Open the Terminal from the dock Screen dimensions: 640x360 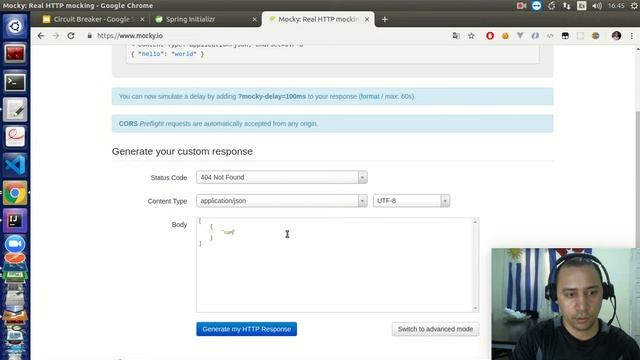click(15, 82)
